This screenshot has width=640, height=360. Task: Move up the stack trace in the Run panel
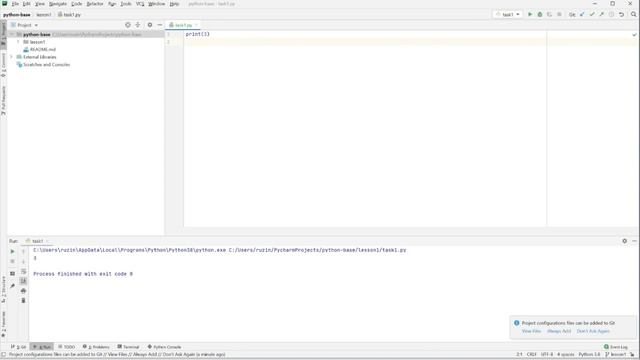click(23, 251)
